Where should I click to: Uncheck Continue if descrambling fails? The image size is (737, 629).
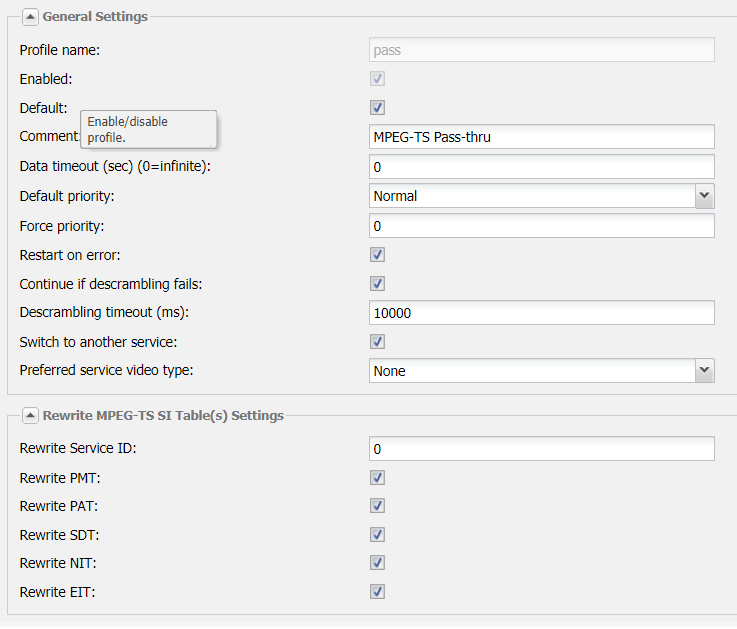click(377, 284)
